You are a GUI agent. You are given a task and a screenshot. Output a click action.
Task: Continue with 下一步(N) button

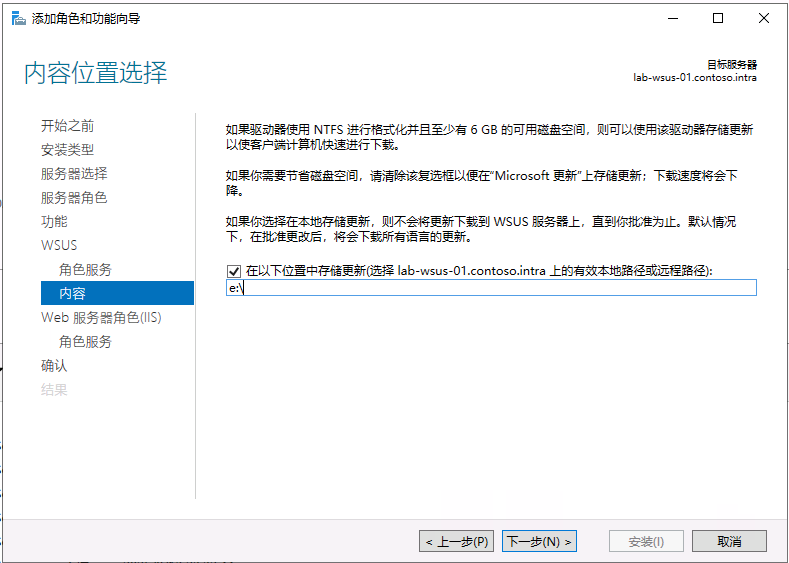point(539,541)
